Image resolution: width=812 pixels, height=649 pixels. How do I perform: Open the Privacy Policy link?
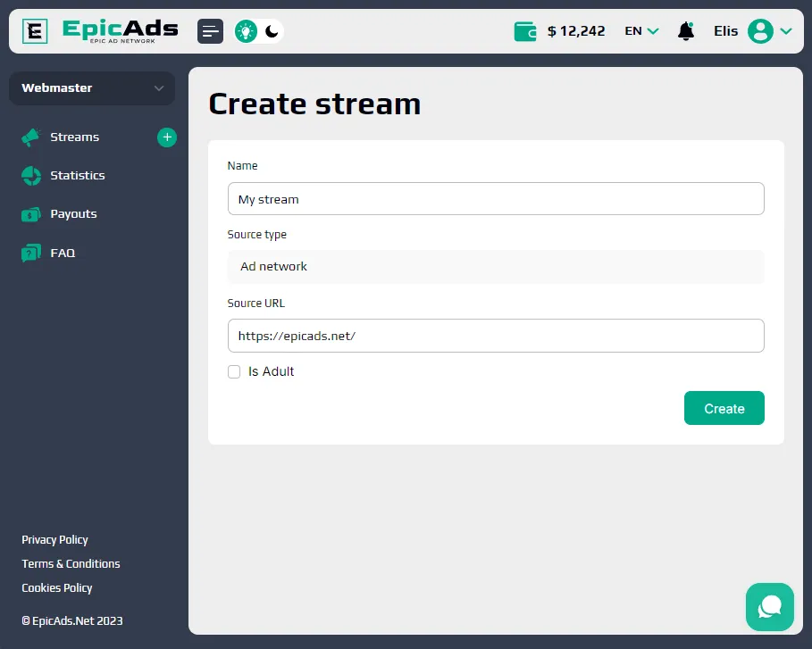pos(54,540)
